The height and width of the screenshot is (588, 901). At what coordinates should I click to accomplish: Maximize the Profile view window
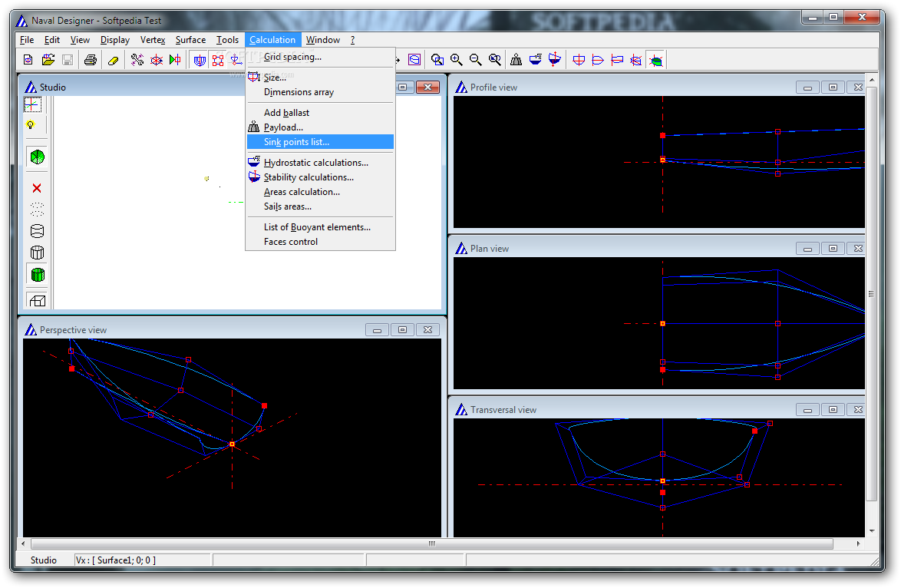pyautogui.click(x=833, y=88)
